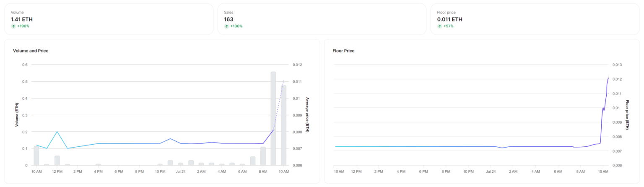Click the first 10 AM volume bar on left

(x=36, y=156)
